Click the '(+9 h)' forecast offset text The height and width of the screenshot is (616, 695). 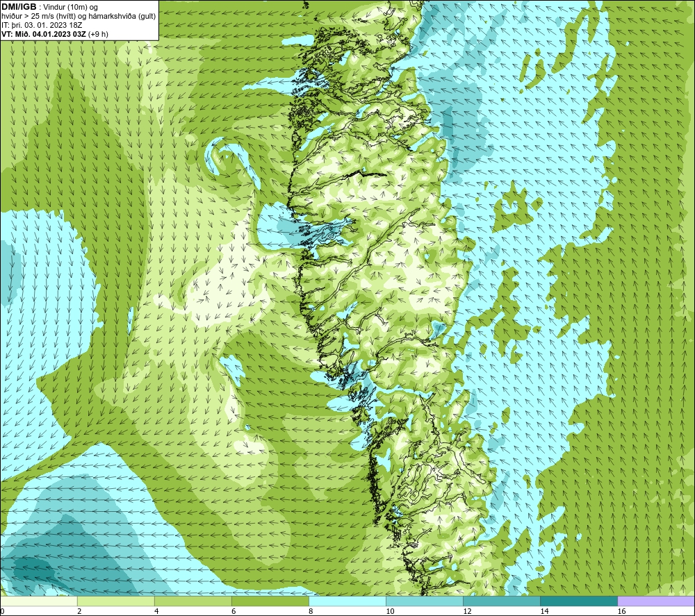pyautogui.click(x=99, y=34)
